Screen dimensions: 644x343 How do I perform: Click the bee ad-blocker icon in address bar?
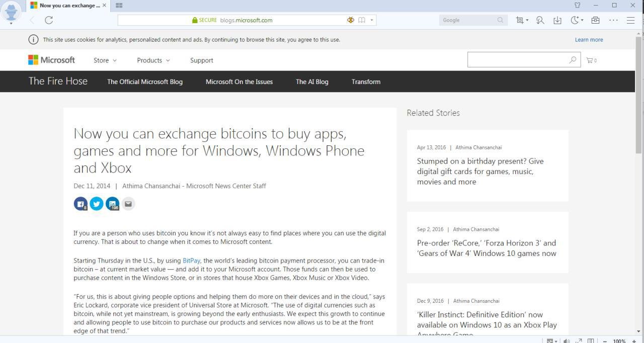click(351, 20)
